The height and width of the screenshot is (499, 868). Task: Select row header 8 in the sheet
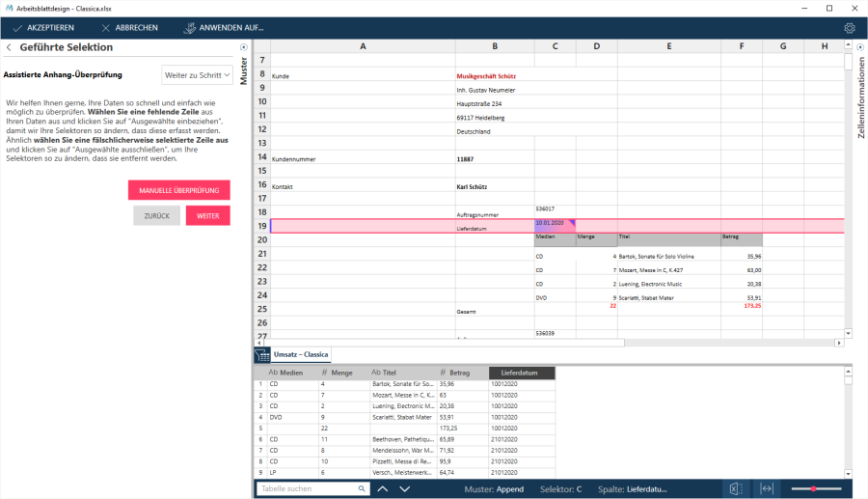click(x=261, y=73)
